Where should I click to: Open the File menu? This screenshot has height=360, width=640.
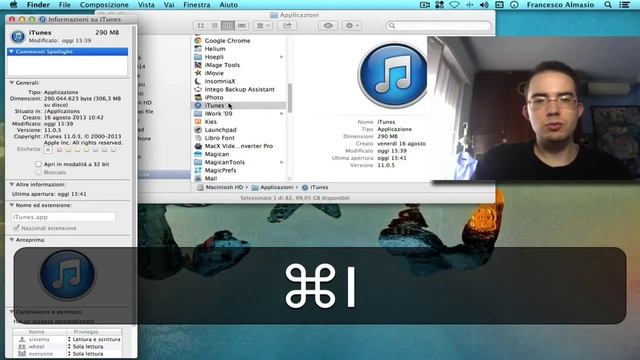pyautogui.click(x=64, y=5)
